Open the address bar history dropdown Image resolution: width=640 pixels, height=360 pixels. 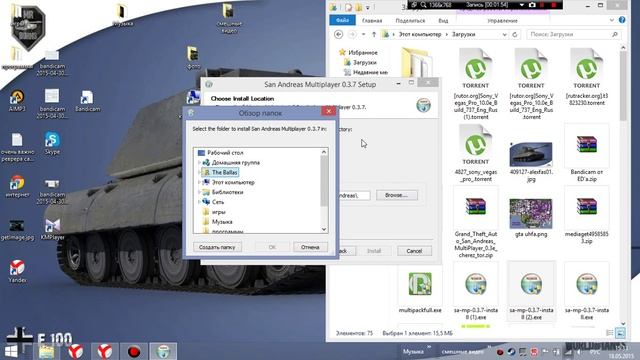point(504,34)
